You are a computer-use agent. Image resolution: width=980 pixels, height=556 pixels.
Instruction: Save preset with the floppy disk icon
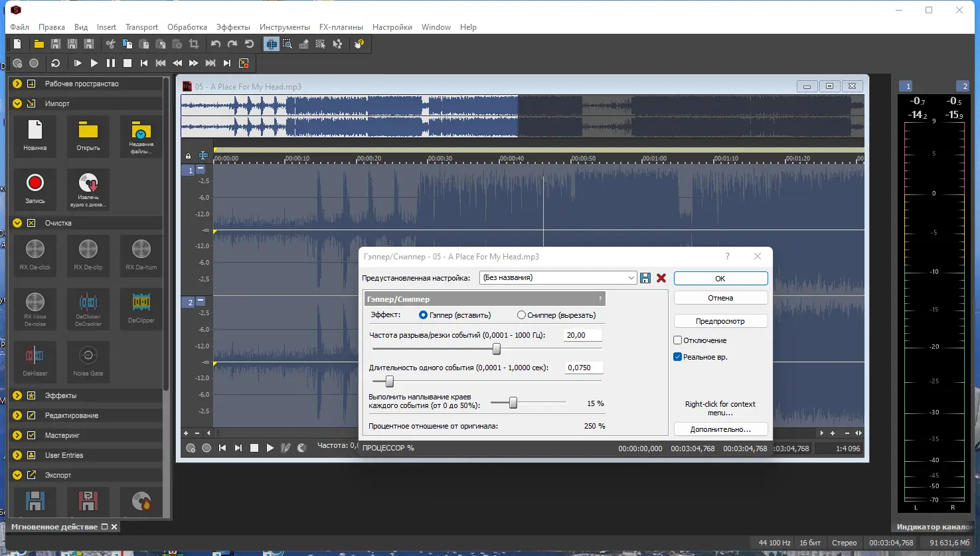(x=645, y=278)
